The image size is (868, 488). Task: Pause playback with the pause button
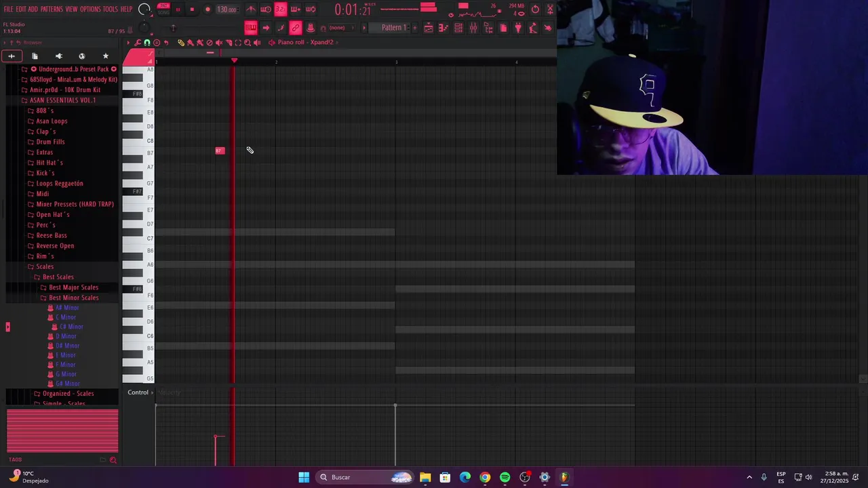pos(178,9)
